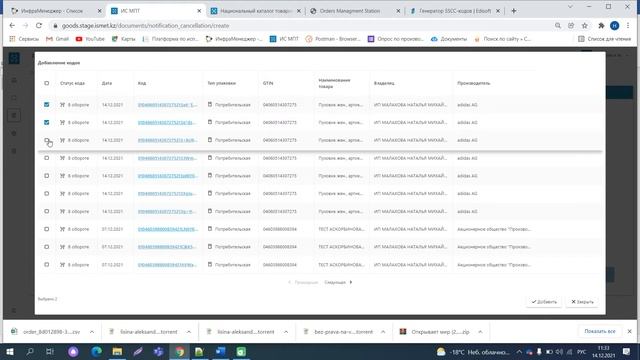Click the Закрыть button in dialog
Viewport: 640px width, 360px height.
(x=582, y=302)
